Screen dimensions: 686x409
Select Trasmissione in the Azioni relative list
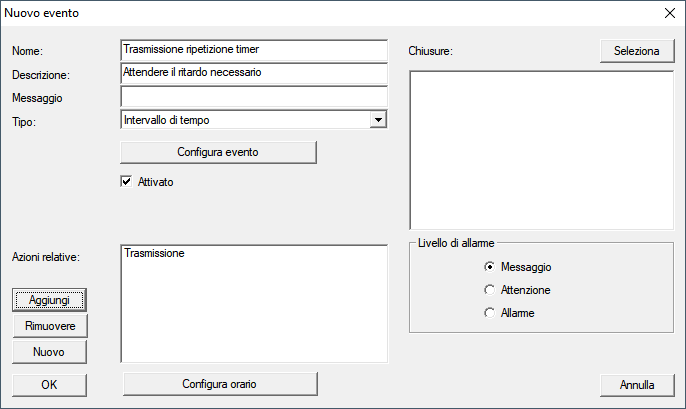point(155,255)
